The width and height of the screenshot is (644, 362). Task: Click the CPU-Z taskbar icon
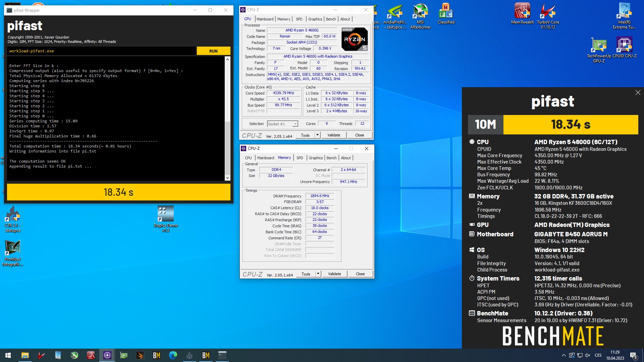tap(107, 355)
